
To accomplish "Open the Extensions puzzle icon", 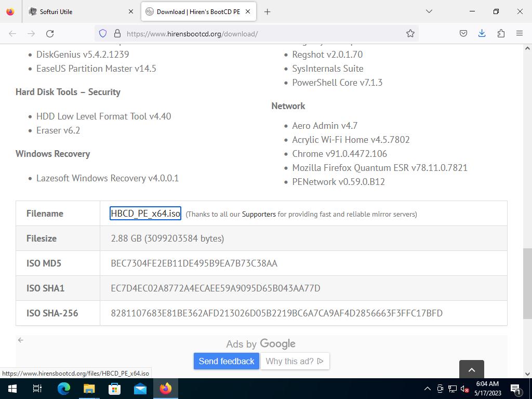I will click(501, 34).
